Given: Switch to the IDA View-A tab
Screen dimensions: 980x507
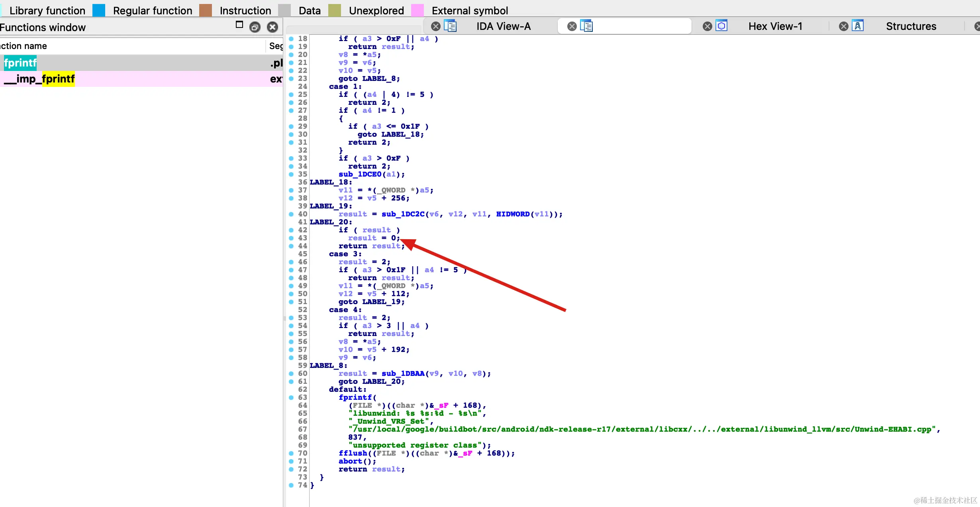Looking at the screenshot, I should pos(503,26).
